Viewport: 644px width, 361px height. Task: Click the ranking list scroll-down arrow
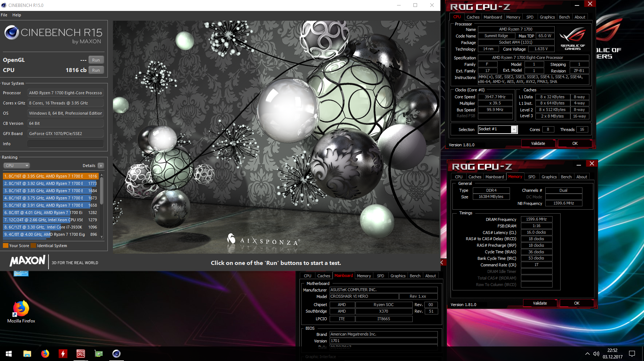pos(102,237)
